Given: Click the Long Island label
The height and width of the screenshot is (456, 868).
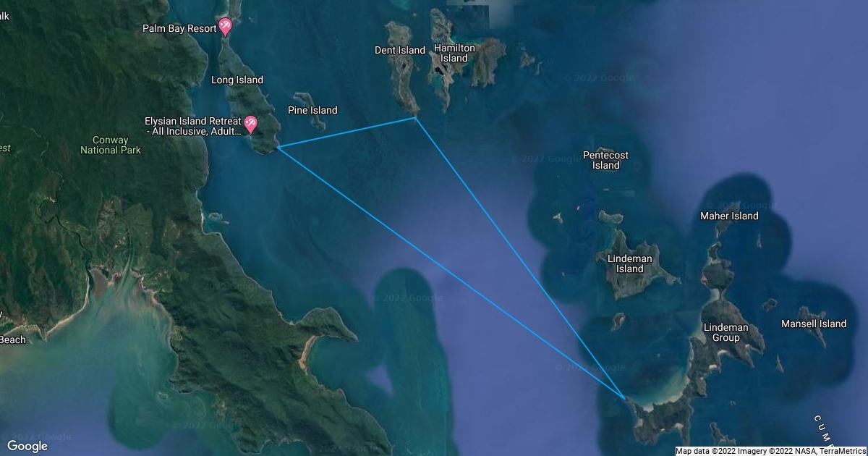Looking at the screenshot, I should [x=237, y=80].
